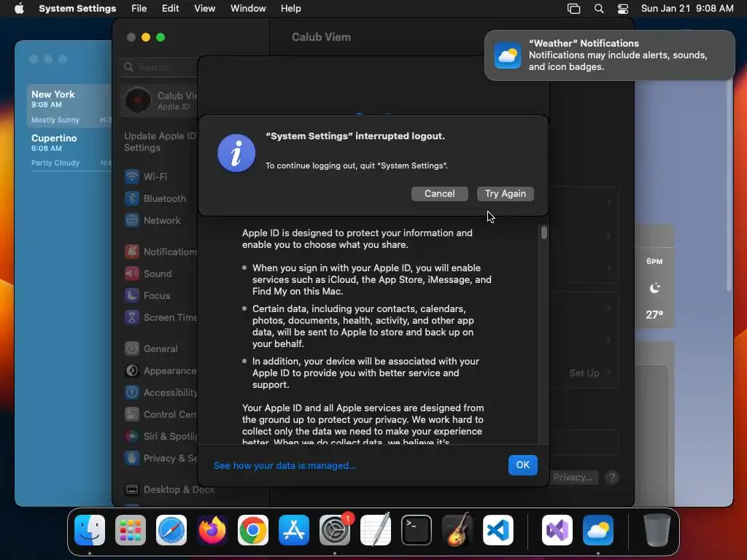The height and width of the screenshot is (560, 747).
Task: Click the Stage Manager menu bar icon
Action: click(573, 9)
